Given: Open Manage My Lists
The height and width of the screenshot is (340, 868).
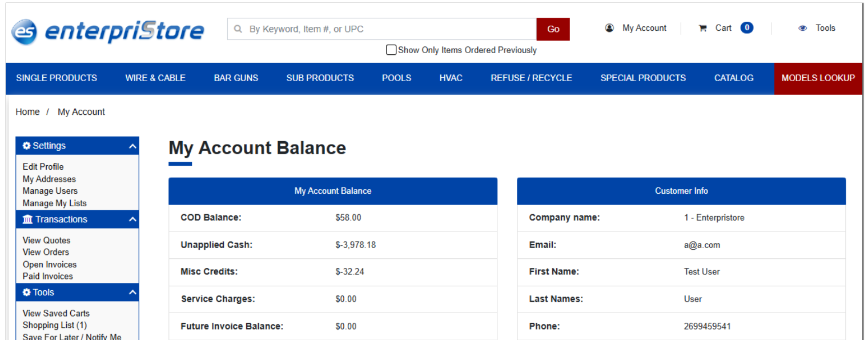Looking at the screenshot, I should (54, 203).
